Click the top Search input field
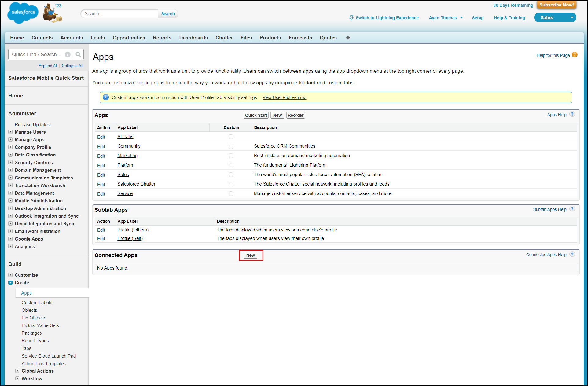This screenshot has height=386, width=588. pos(119,14)
